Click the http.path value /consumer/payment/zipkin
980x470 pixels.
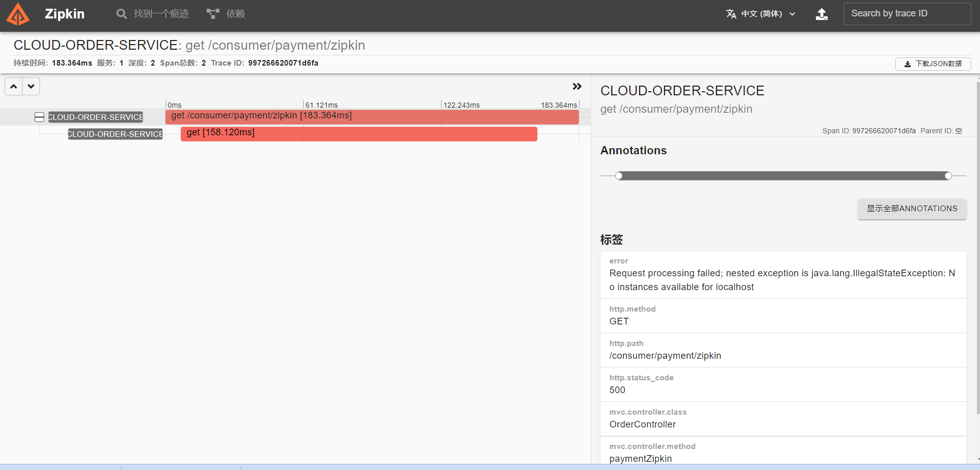665,356
